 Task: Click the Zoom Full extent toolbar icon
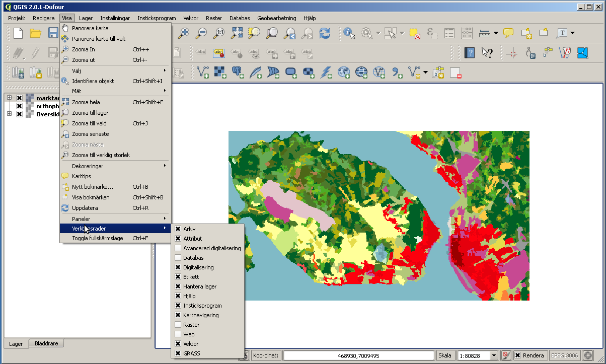click(x=237, y=33)
